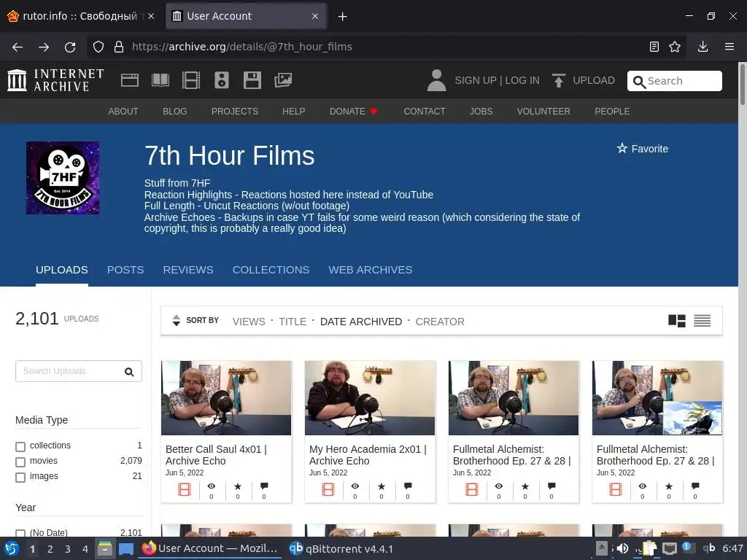Viewport: 747px width, 560px height.
Task: Switch to the REVIEWS tab
Action: pyautogui.click(x=188, y=270)
